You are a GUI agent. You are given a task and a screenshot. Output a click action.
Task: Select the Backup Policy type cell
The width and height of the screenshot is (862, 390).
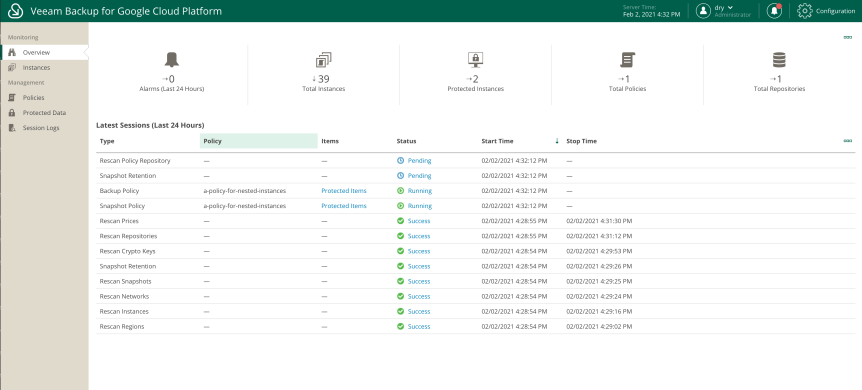click(119, 191)
